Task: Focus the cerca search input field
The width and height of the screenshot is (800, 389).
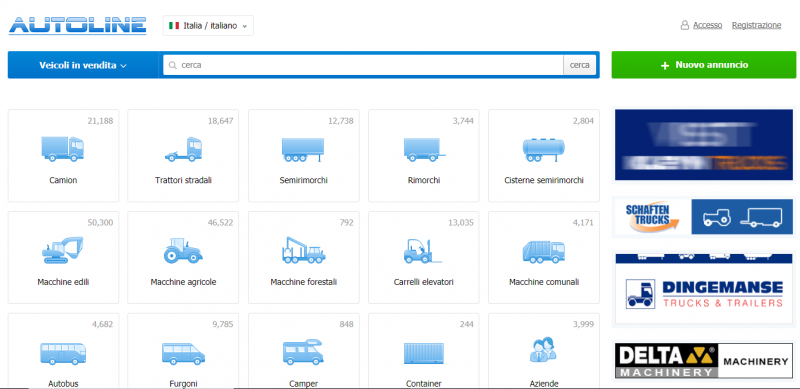Action: coord(363,65)
